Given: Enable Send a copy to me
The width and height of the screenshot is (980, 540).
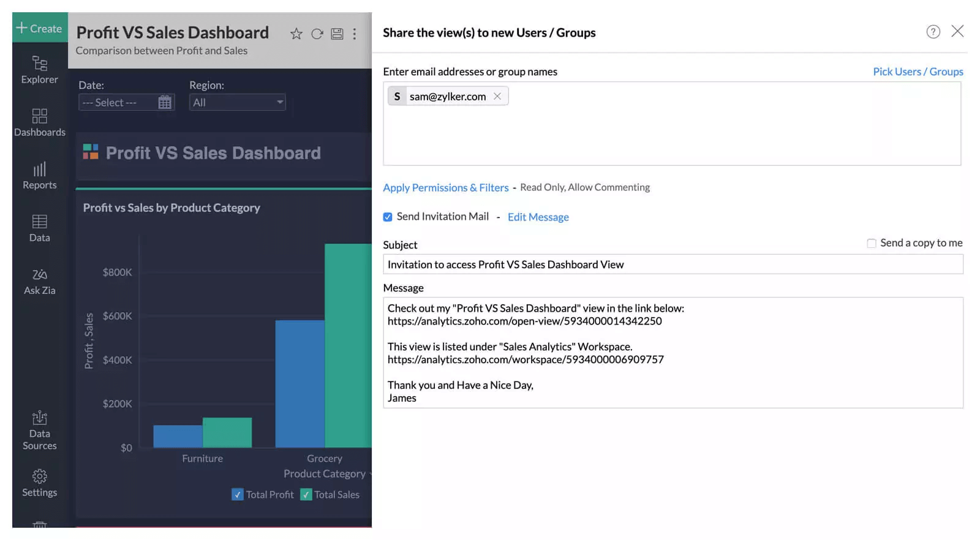Looking at the screenshot, I should (x=872, y=244).
